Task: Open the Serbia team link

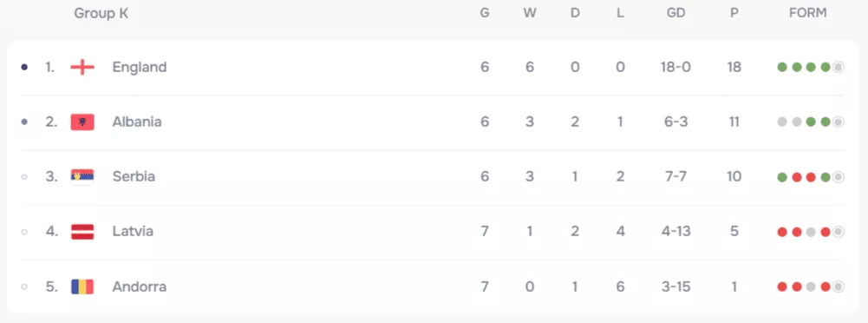Action: pyautogui.click(x=134, y=177)
